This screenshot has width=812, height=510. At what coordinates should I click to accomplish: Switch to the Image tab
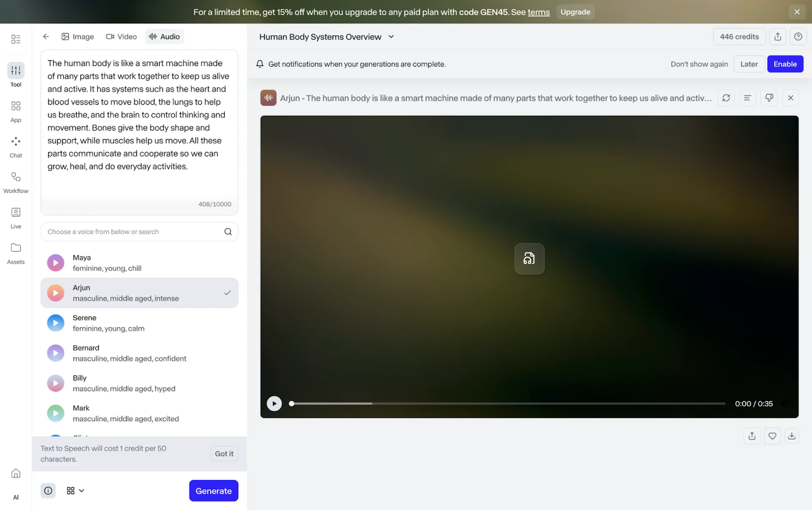pos(77,36)
